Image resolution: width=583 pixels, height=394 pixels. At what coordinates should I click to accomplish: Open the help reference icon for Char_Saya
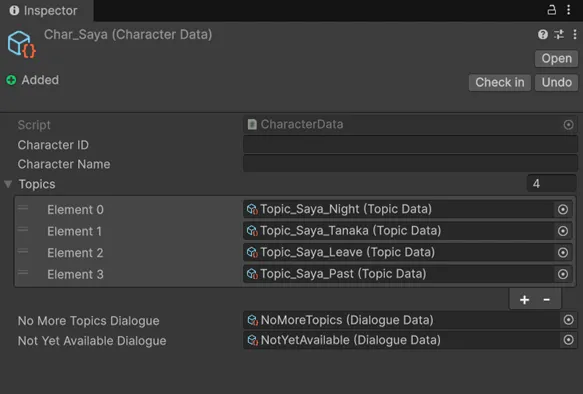[x=542, y=35]
